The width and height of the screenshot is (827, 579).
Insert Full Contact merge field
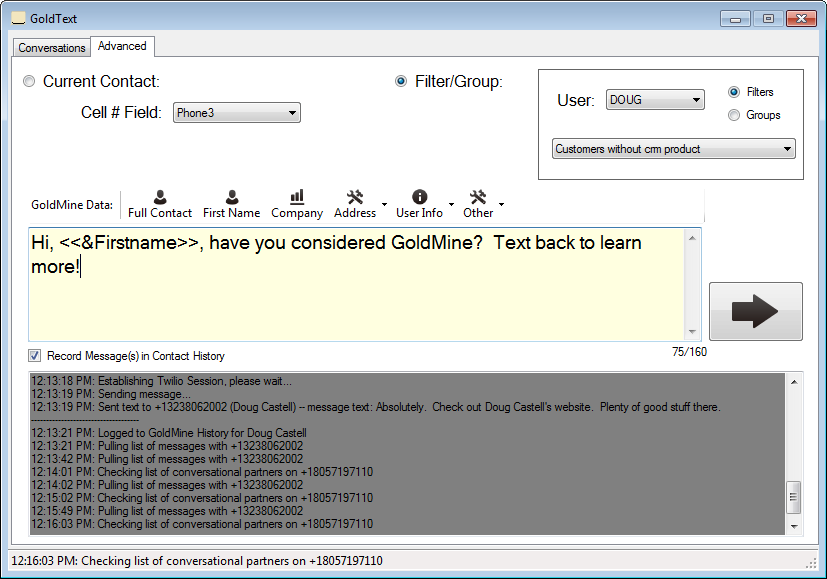click(x=160, y=205)
